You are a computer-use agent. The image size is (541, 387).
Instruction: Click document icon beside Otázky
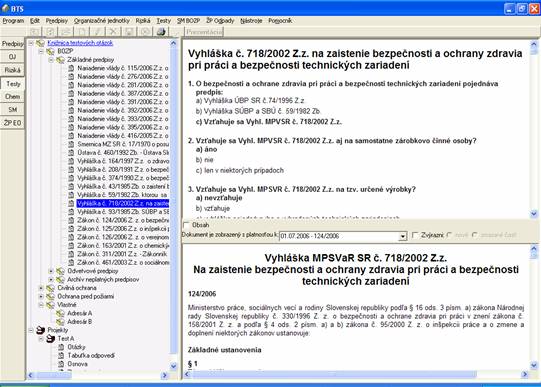(x=61, y=347)
